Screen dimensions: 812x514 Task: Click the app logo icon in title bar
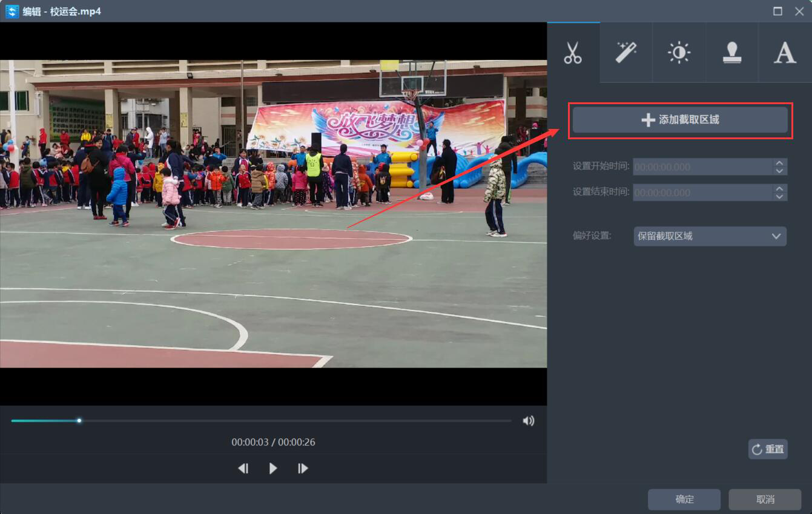click(12, 11)
